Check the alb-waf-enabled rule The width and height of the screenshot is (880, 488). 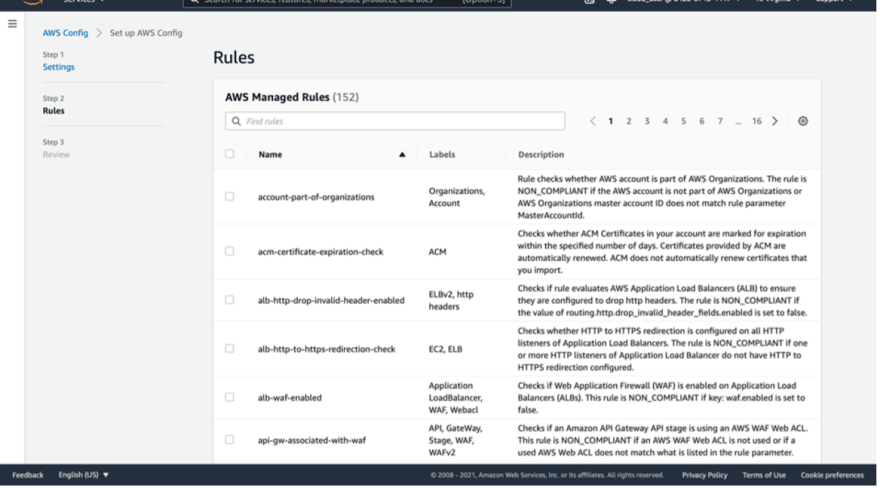point(230,397)
